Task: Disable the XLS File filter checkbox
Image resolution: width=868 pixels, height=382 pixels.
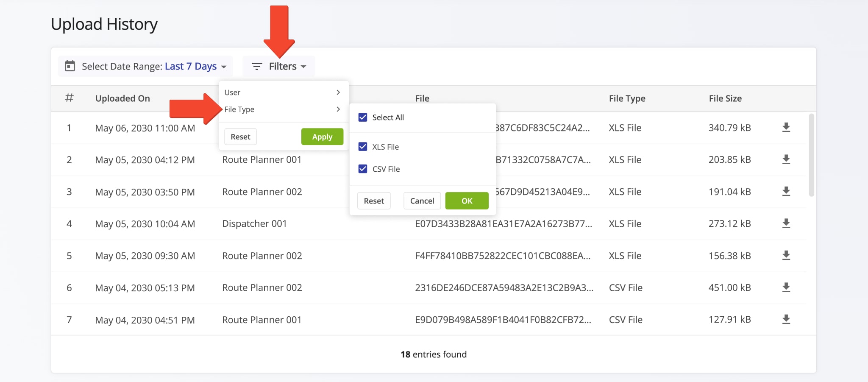Action: click(x=362, y=146)
